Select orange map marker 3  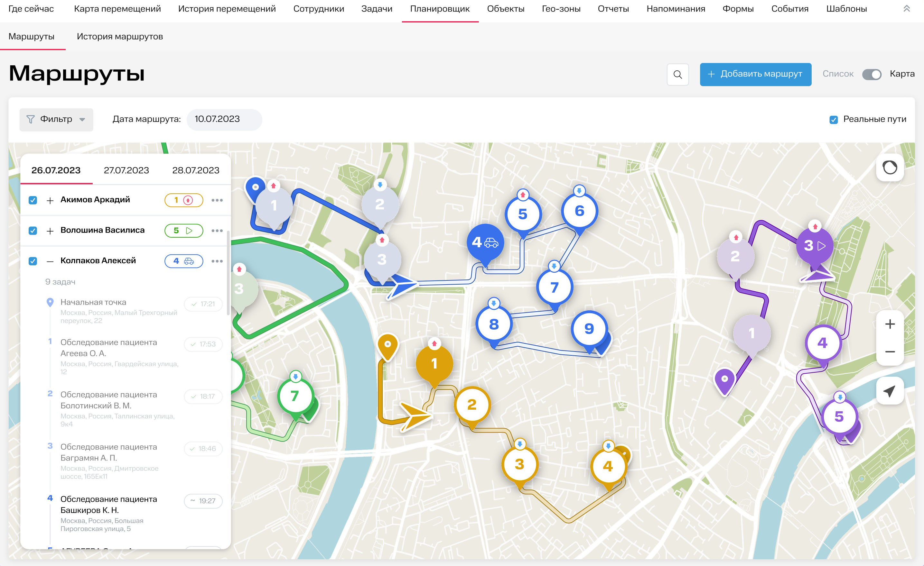[519, 464]
